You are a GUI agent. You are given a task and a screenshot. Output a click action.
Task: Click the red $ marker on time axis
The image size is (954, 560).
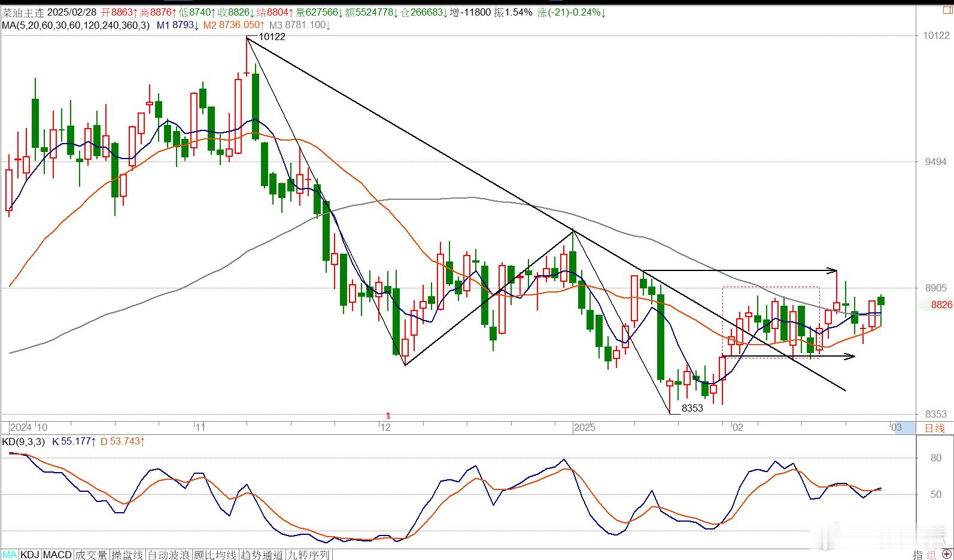388,415
